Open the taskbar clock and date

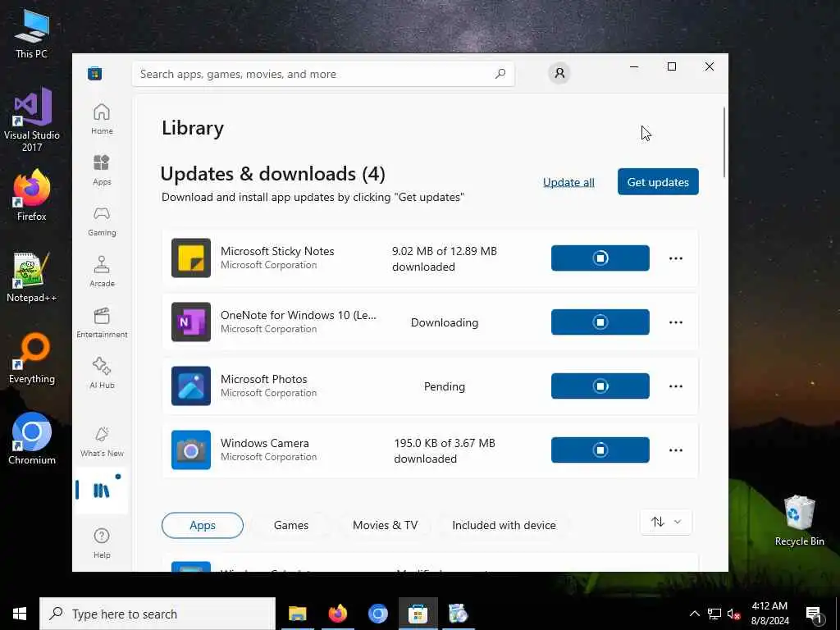tap(769, 614)
